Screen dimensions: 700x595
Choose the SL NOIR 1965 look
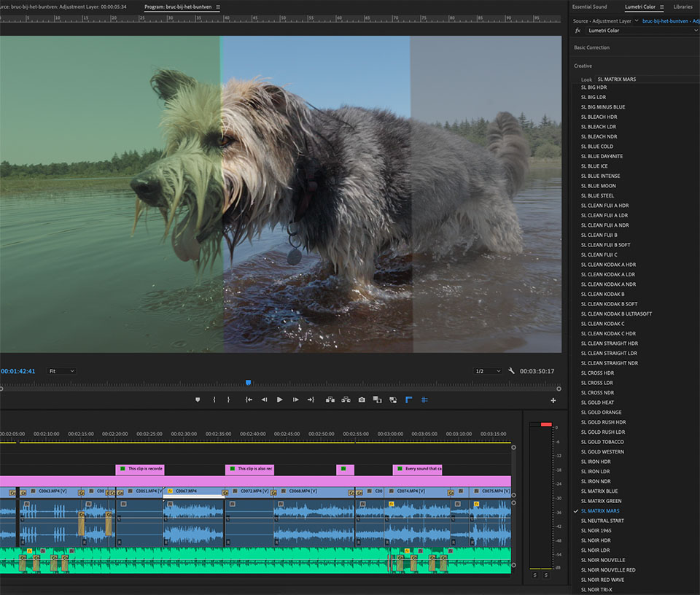(x=596, y=530)
